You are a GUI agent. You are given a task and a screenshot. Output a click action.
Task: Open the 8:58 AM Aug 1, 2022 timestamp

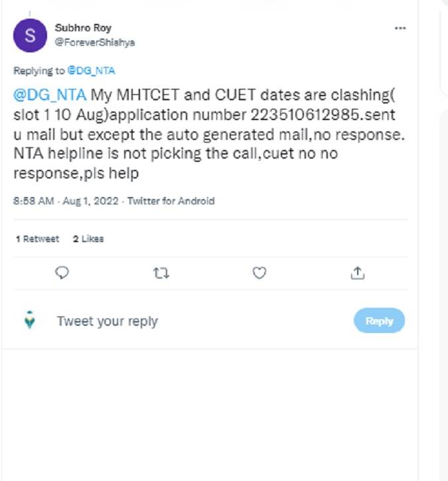coord(67,201)
